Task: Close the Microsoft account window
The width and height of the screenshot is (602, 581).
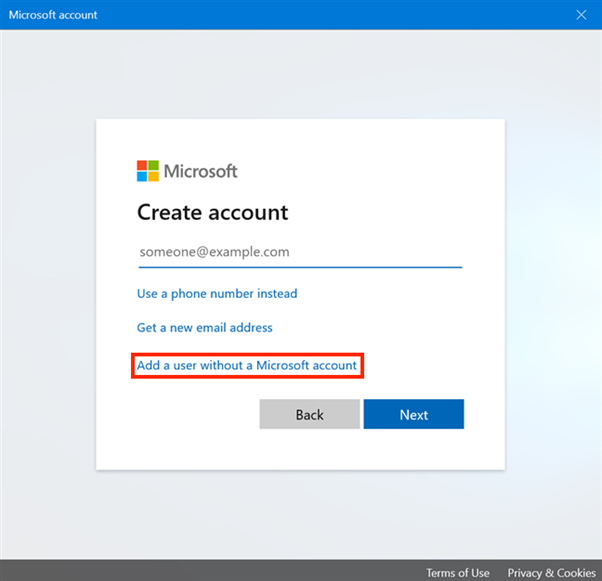Action: tap(582, 14)
